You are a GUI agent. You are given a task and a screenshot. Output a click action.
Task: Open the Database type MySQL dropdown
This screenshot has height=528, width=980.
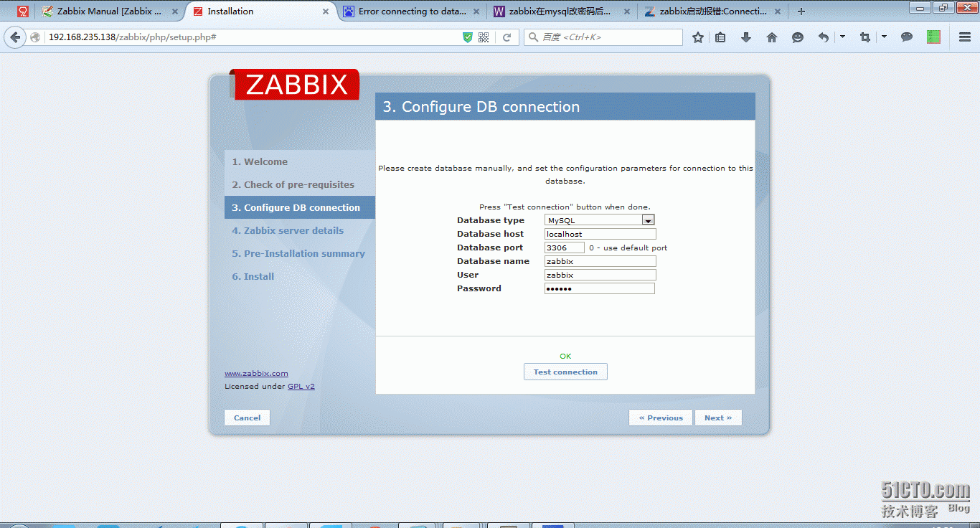pyautogui.click(x=600, y=220)
